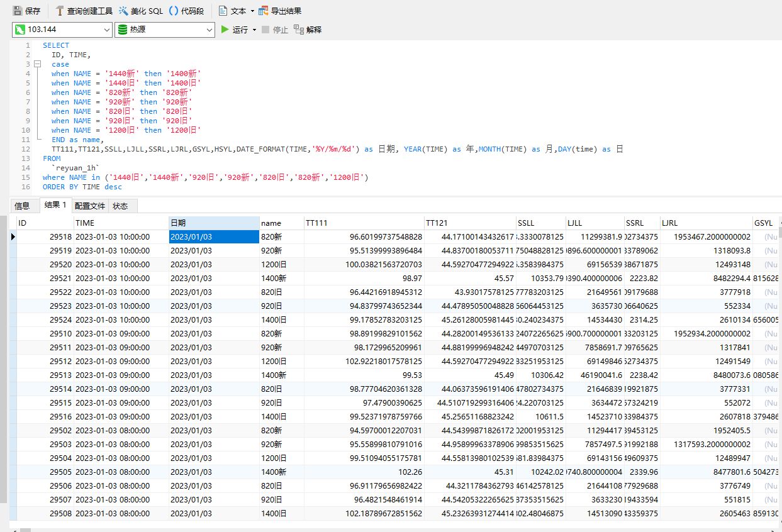Click the highlighted 日期 cell 2023/01/03 in the first row

214,236
